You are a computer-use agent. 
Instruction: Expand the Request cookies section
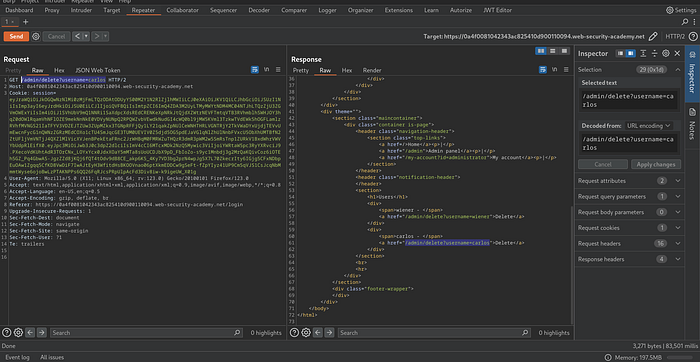pos(629,228)
